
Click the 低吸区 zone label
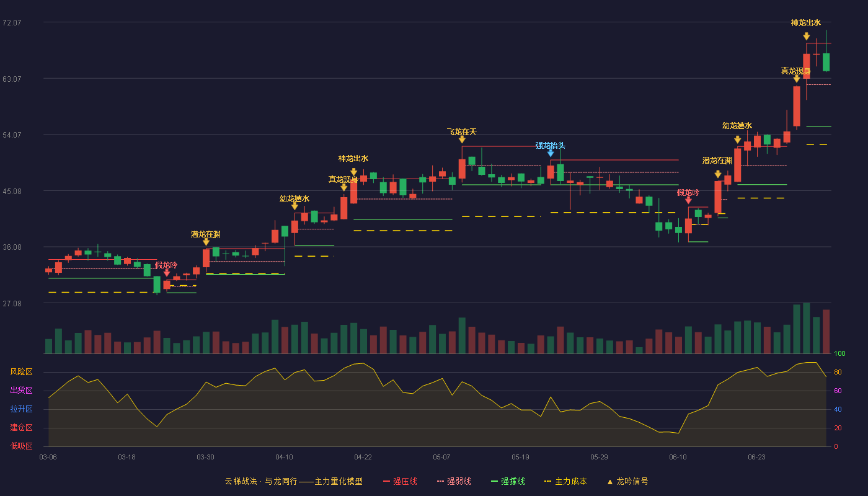pyautogui.click(x=22, y=446)
